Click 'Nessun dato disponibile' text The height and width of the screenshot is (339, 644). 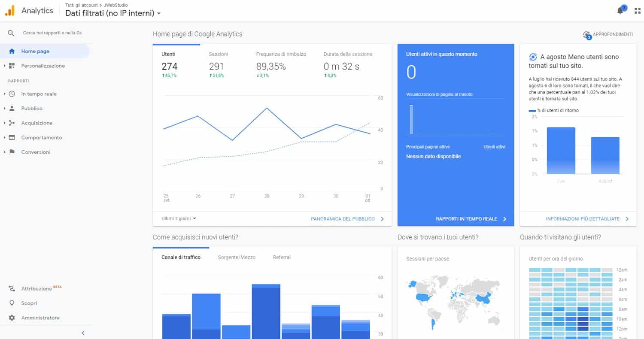(x=433, y=157)
